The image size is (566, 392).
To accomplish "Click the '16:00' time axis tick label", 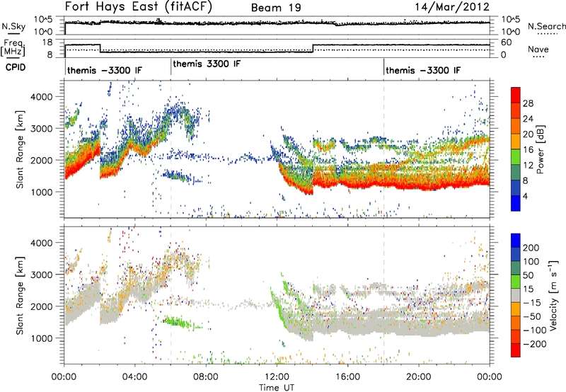I will [347, 377].
